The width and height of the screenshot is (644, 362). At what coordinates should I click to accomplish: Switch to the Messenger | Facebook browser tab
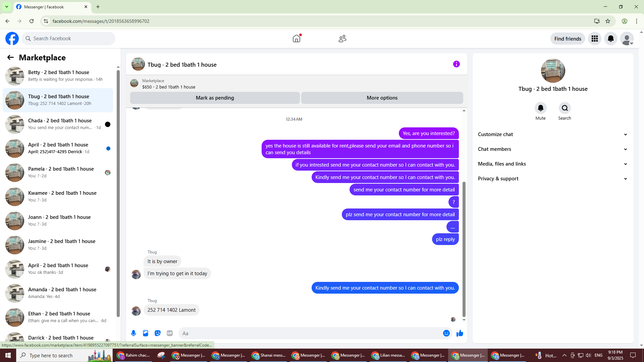[x=52, y=7]
